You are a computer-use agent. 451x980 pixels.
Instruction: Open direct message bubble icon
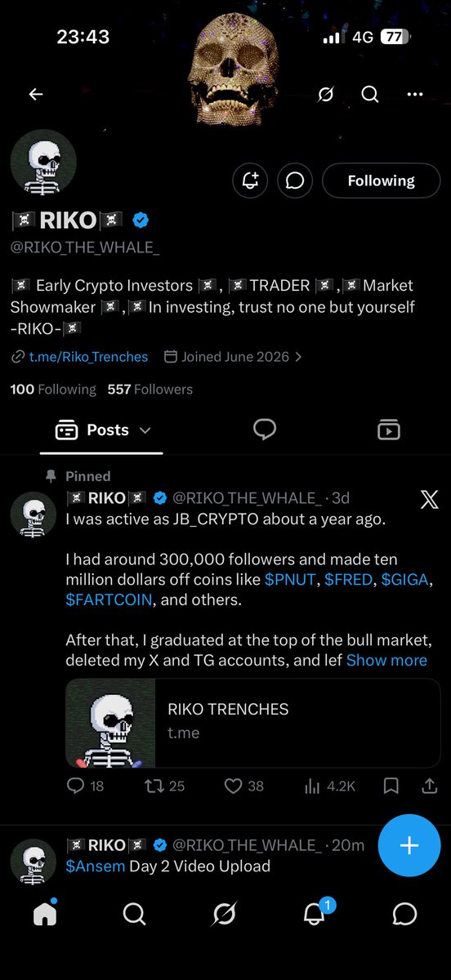point(295,181)
